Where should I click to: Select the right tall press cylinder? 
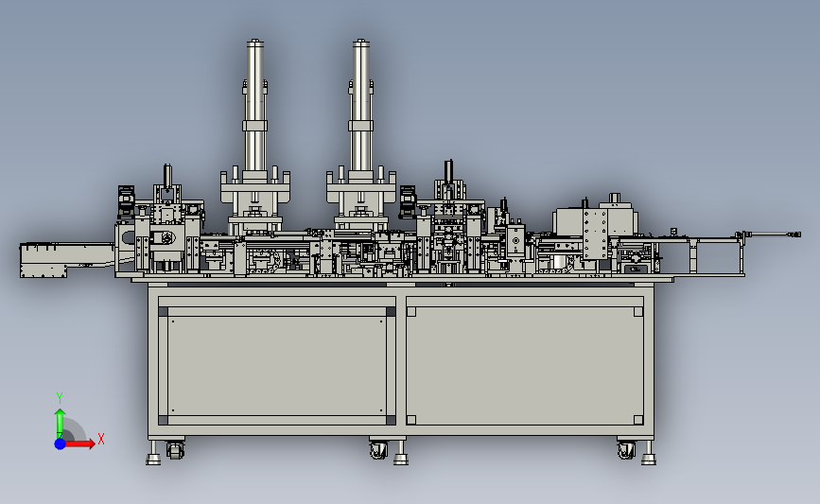click(361, 105)
